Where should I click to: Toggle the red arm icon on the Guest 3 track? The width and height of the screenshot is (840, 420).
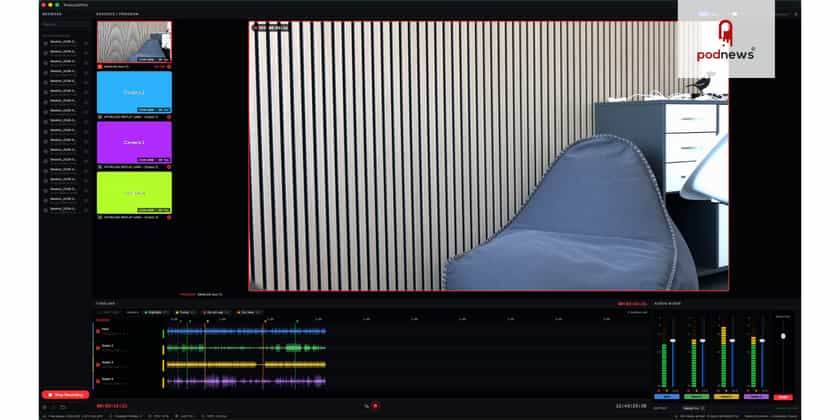pyautogui.click(x=98, y=364)
